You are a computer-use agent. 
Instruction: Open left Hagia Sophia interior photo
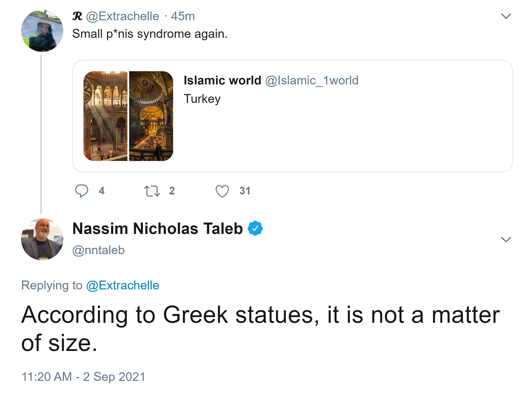click(105, 116)
